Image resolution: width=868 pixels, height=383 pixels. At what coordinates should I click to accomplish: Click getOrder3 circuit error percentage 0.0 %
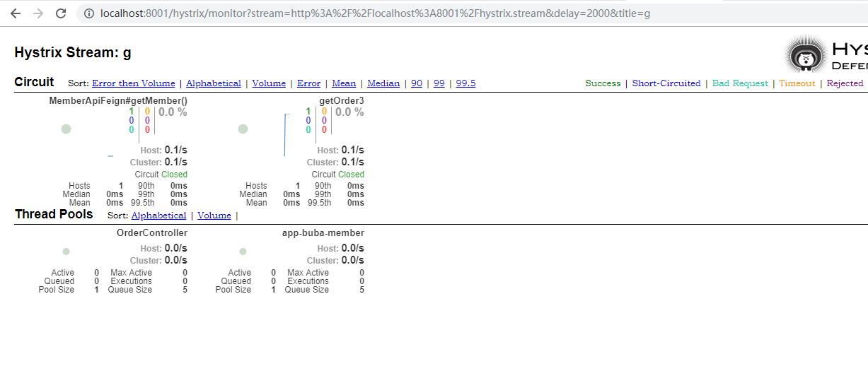[349, 112]
